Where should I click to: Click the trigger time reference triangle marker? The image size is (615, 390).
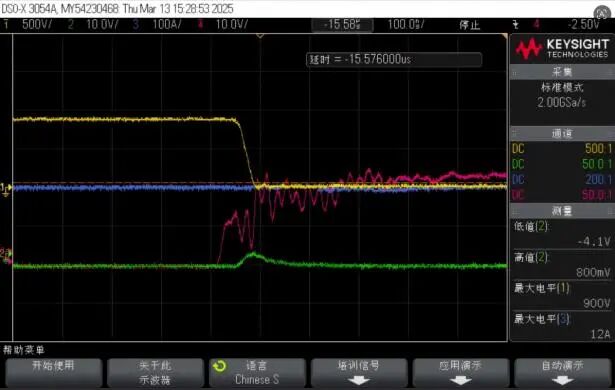[x=260, y=36]
